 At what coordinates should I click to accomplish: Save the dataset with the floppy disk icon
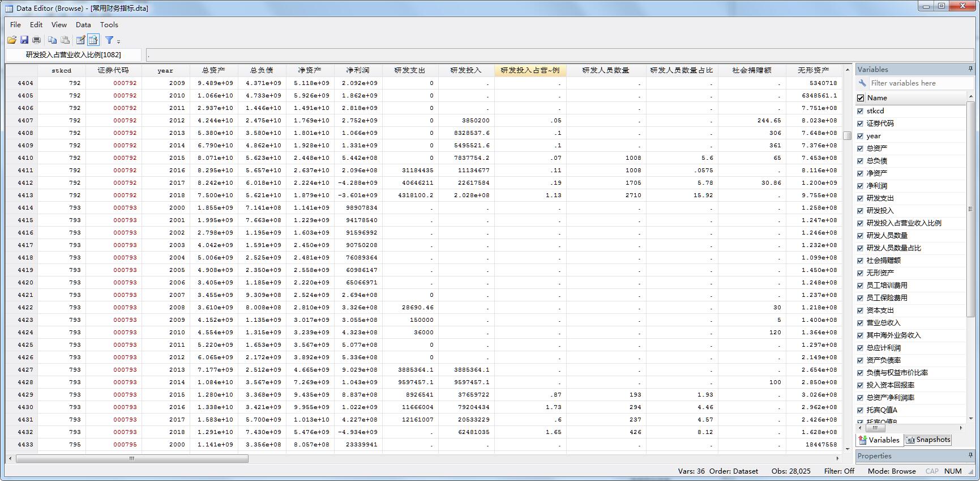24,40
